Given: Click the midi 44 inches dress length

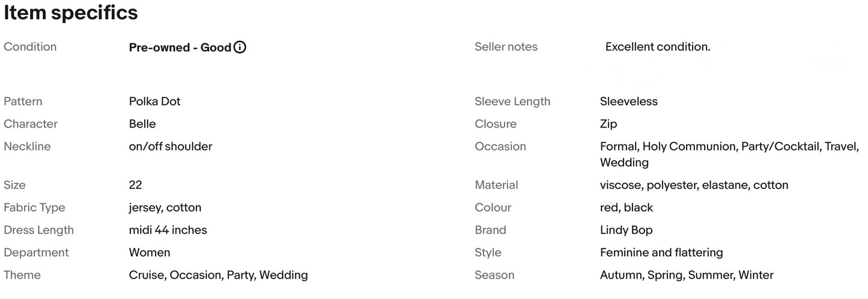Looking at the screenshot, I should point(168,230).
